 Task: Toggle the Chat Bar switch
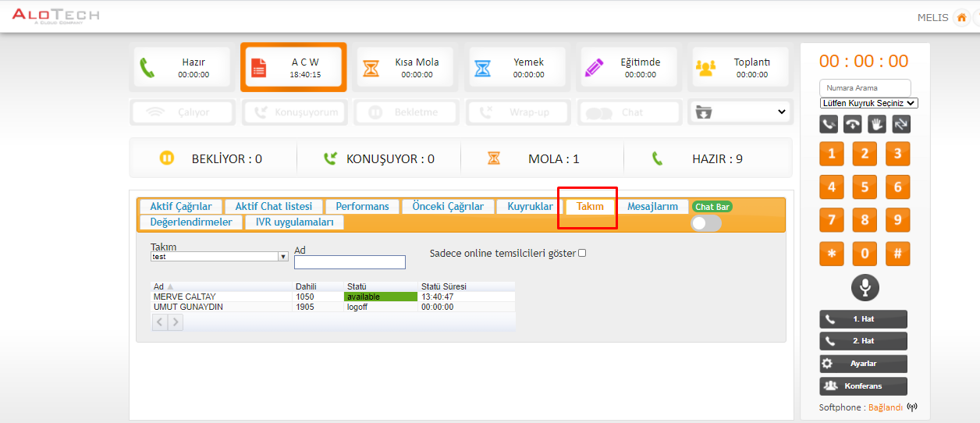pos(706,223)
